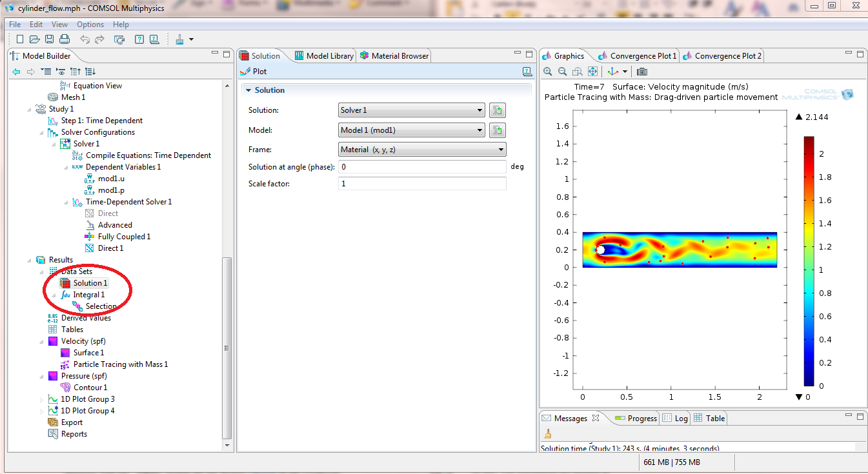Take image snapshot with camera icon

click(x=641, y=72)
